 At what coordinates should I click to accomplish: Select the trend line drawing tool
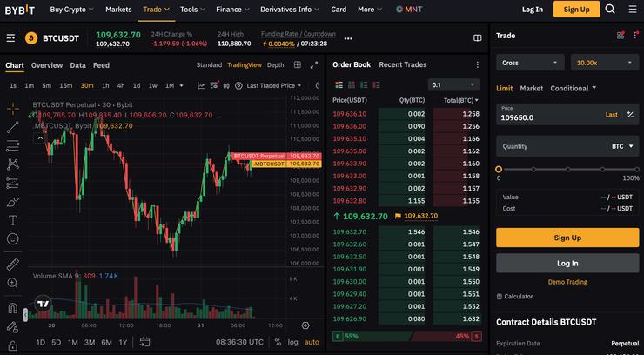click(13, 127)
